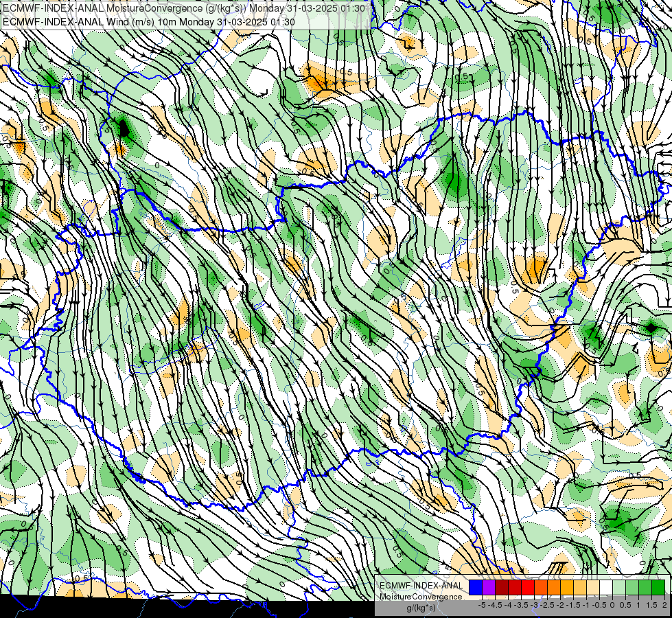Click the -2.5 tick label in the legend
The image size is (672, 618).
pos(547,605)
